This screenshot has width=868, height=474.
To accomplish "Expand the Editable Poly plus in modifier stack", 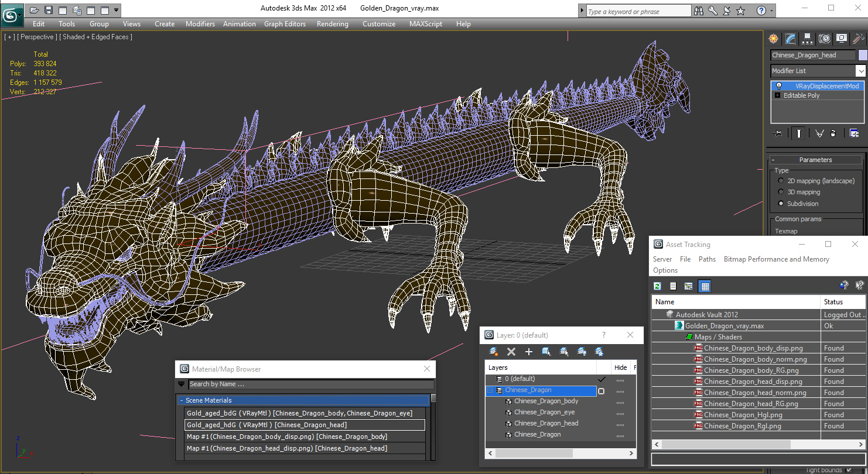I will tap(777, 95).
